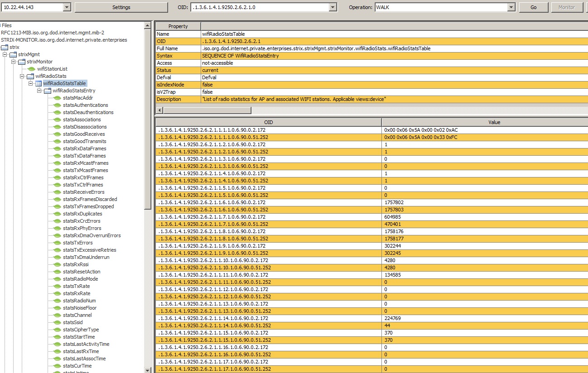The height and width of the screenshot is (373, 588).
Task: Open the IP address dropdown arrow
Action: (x=67, y=7)
